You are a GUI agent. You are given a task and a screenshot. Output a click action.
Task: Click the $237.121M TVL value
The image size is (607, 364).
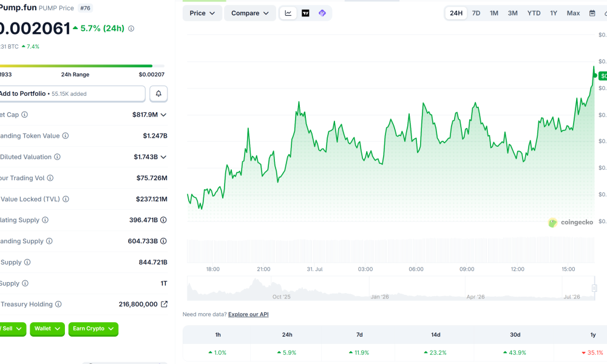pyautogui.click(x=151, y=199)
